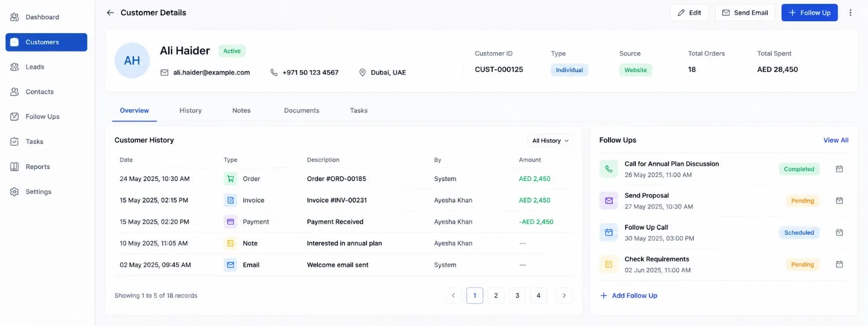Click the Add Follow Up link

[629, 296]
